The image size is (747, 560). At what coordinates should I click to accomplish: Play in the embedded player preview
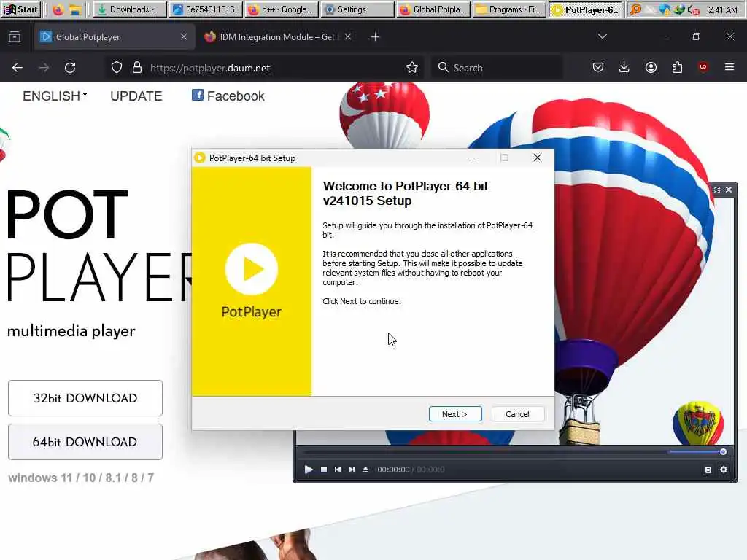point(309,470)
